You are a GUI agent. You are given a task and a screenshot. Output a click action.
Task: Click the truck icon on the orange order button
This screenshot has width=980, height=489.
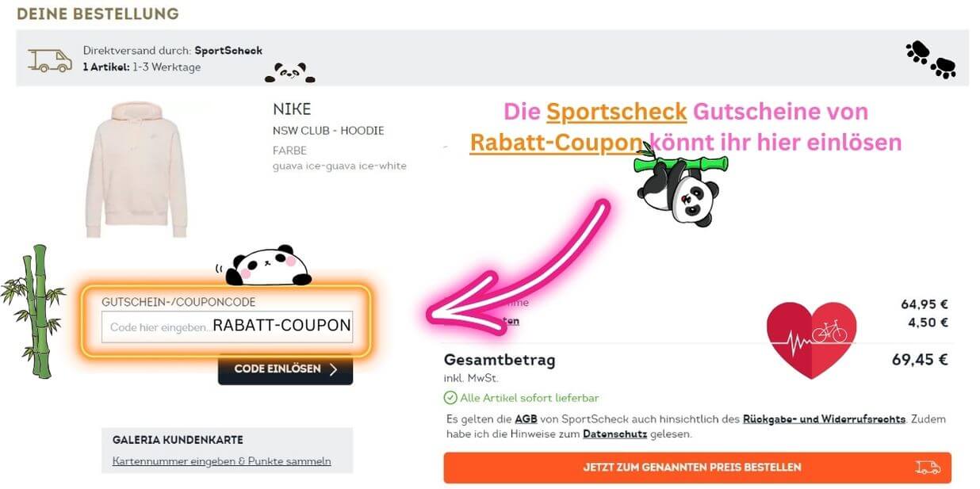point(928,468)
